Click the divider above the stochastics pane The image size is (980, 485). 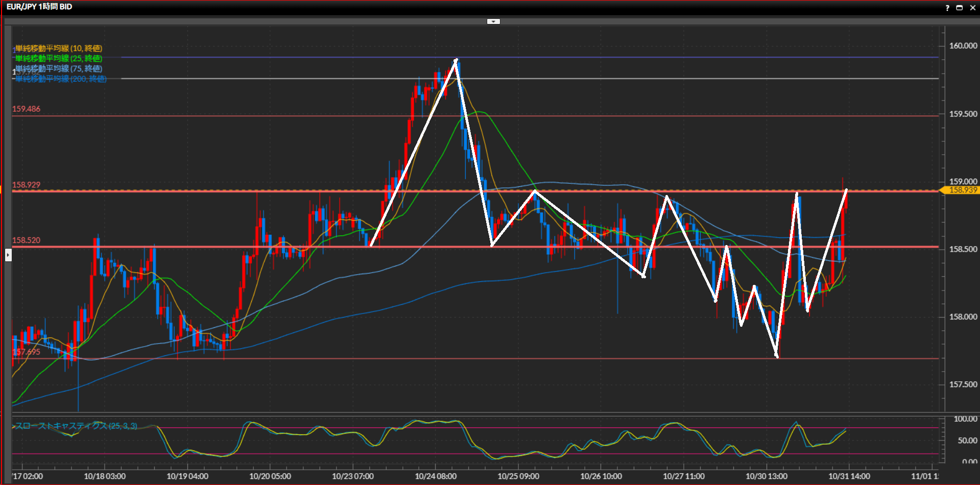click(x=475, y=413)
